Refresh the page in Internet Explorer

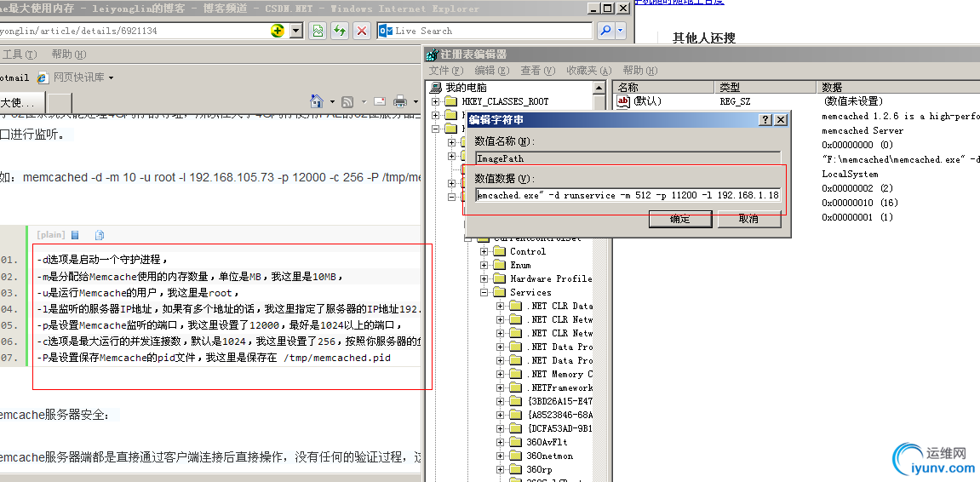[340, 31]
